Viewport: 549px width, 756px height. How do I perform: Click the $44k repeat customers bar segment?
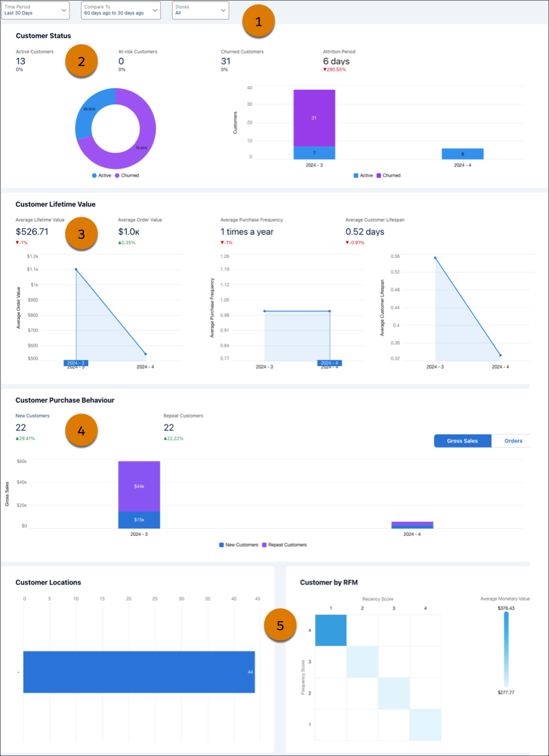(139, 486)
